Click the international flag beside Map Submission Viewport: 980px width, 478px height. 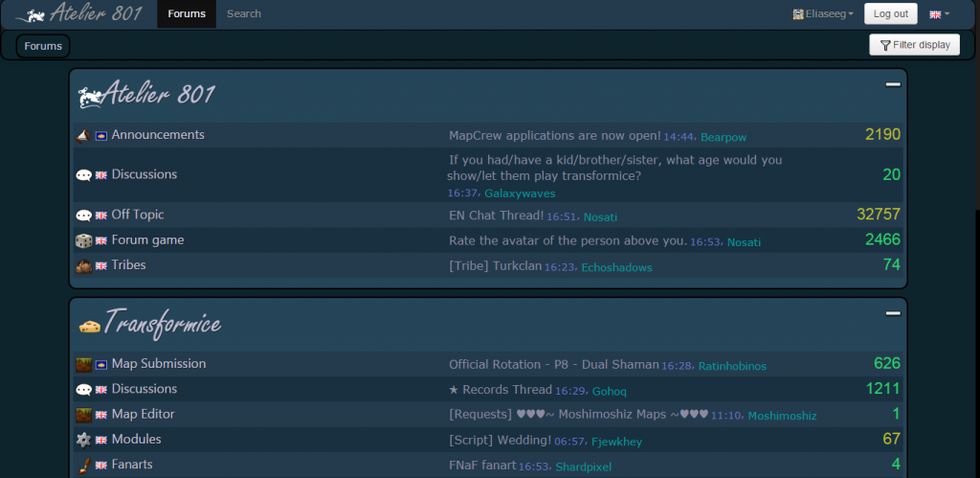click(x=101, y=364)
